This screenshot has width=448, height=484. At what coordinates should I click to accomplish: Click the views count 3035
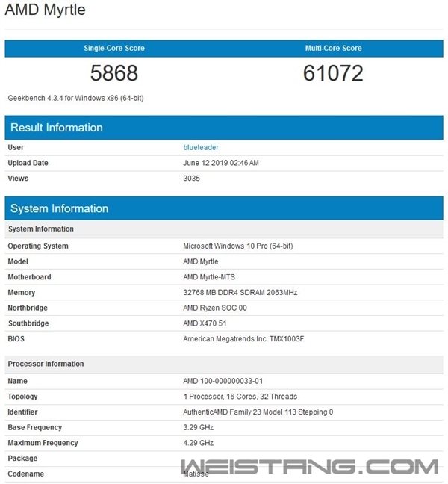[x=192, y=179]
